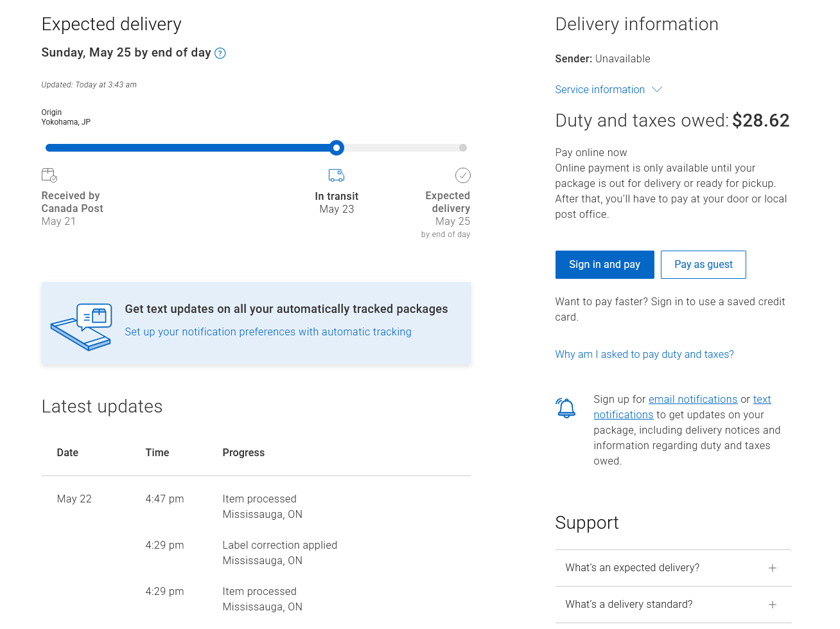This screenshot has width=840, height=629.
Task: Click the Received by Canada Post package icon
Action: point(49,175)
